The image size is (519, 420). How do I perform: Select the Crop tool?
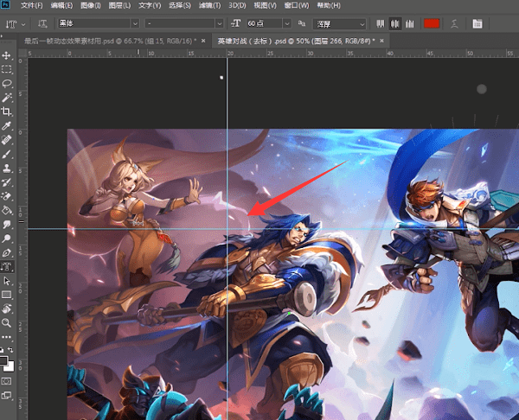(x=7, y=111)
